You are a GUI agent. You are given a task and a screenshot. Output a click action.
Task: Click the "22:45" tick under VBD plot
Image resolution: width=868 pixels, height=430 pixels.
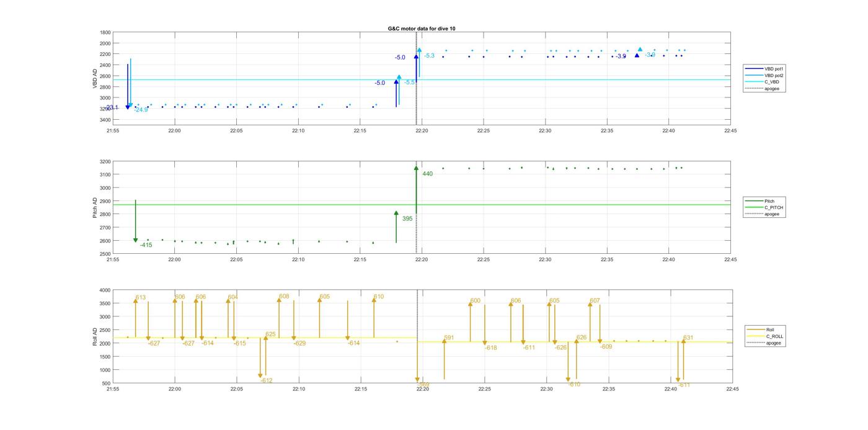[730, 130]
